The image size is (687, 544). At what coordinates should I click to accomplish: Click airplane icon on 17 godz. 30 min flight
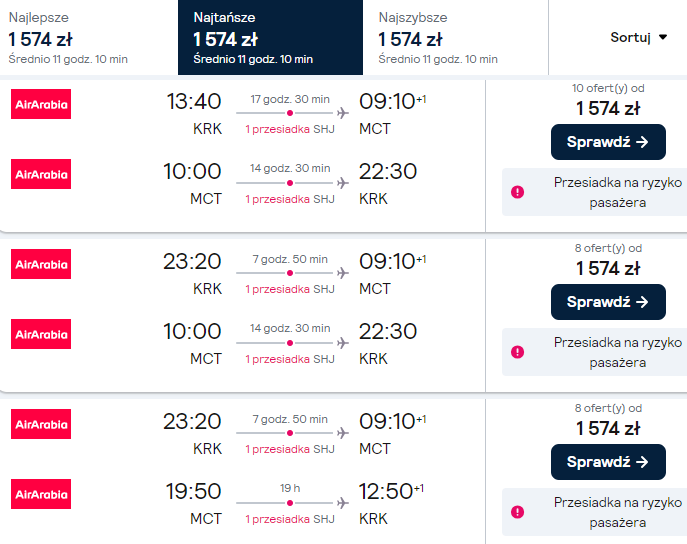pos(343,113)
